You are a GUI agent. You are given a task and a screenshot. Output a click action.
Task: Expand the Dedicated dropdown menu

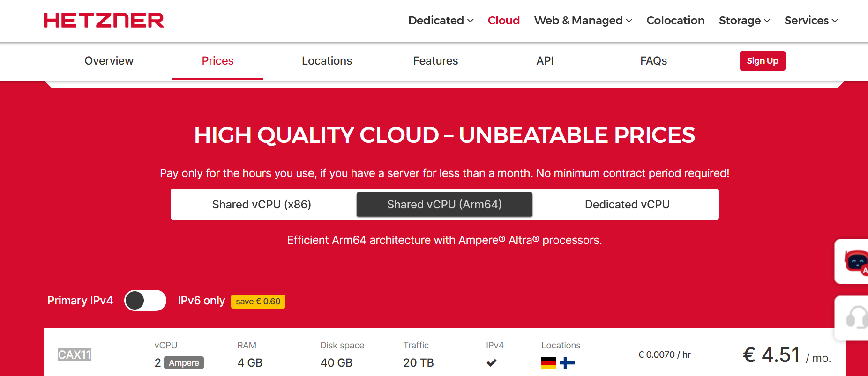point(441,21)
